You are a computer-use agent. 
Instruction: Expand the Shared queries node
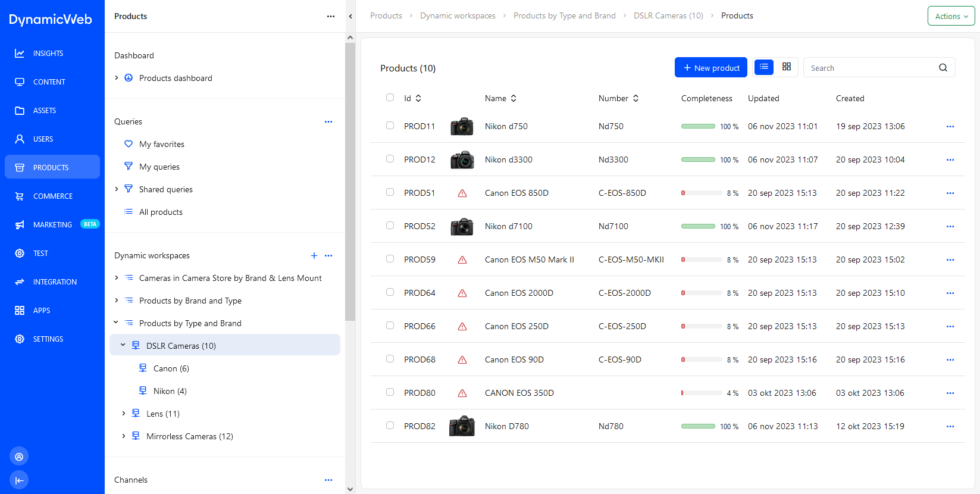tap(117, 189)
